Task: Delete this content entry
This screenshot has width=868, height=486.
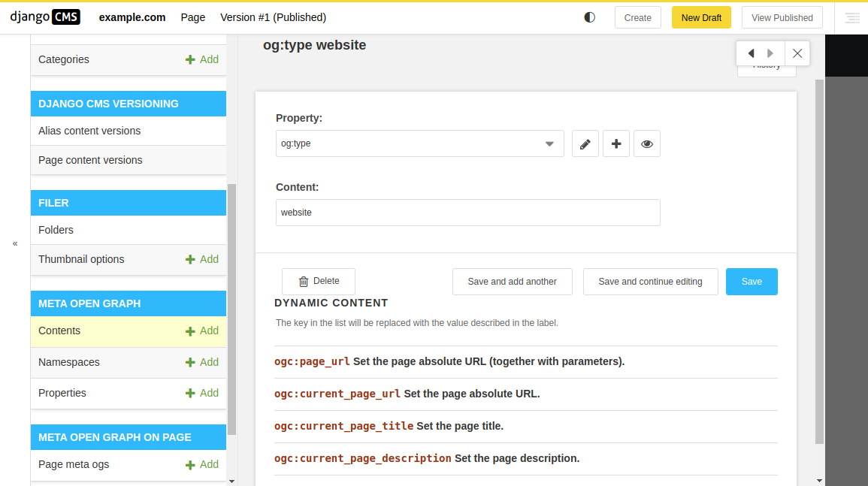Action: tap(319, 281)
